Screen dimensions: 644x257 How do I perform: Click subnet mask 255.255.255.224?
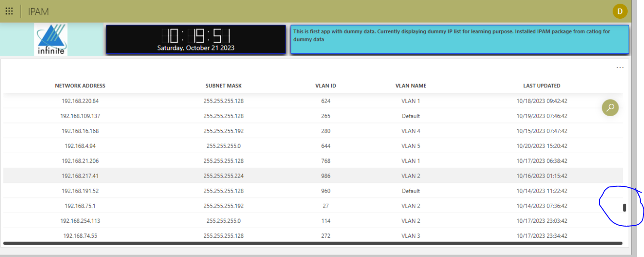224,176
